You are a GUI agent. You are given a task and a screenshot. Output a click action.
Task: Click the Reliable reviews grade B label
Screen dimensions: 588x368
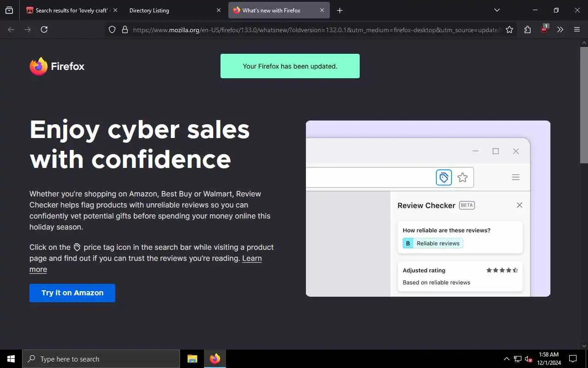[x=433, y=243]
